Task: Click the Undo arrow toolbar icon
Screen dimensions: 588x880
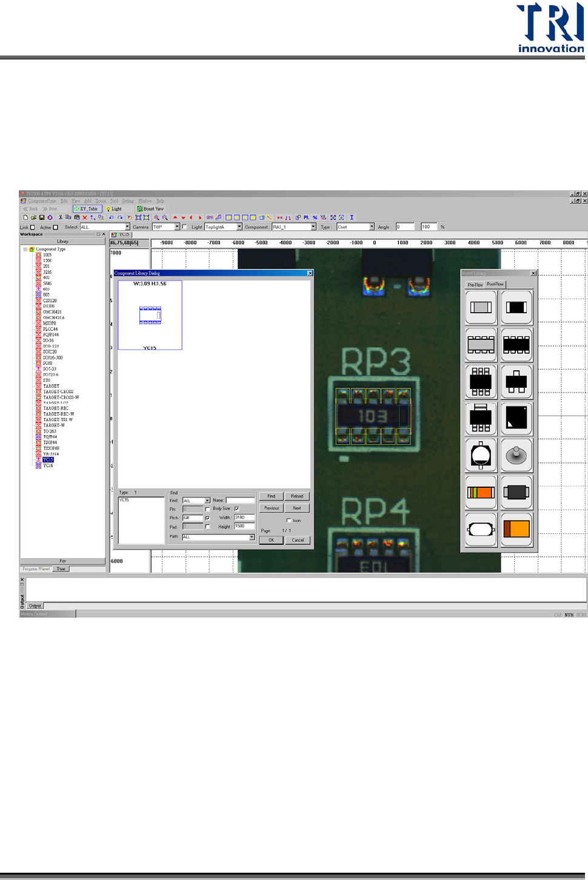Action: pos(112,218)
